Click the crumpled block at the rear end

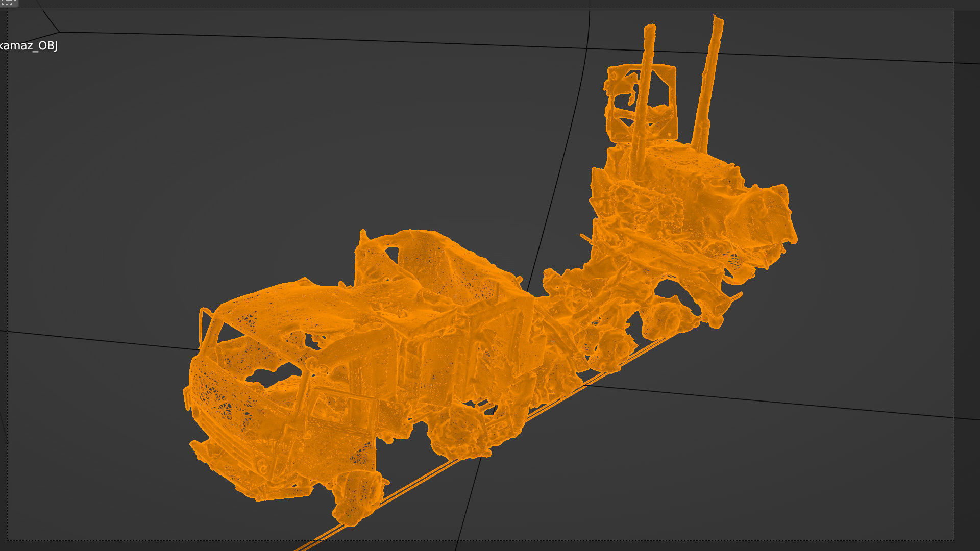click(761, 217)
